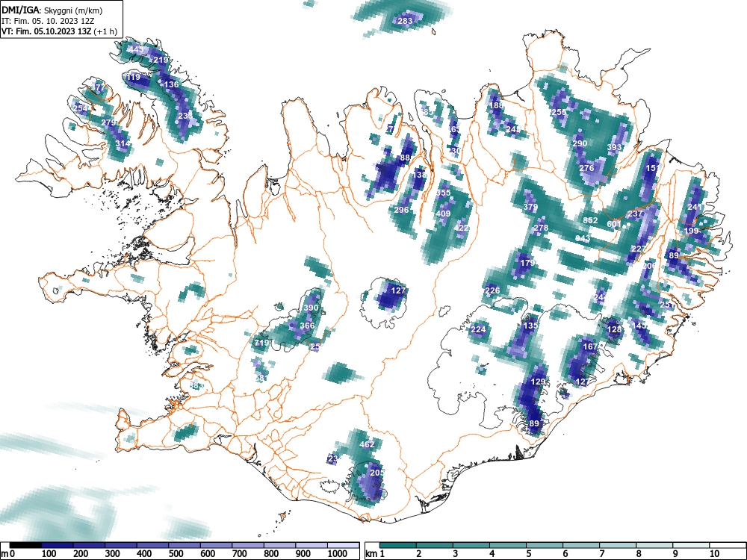Screen dimensions: 747x560
Task: Click the visibility value 278 on the map
Action: coord(541,228)
